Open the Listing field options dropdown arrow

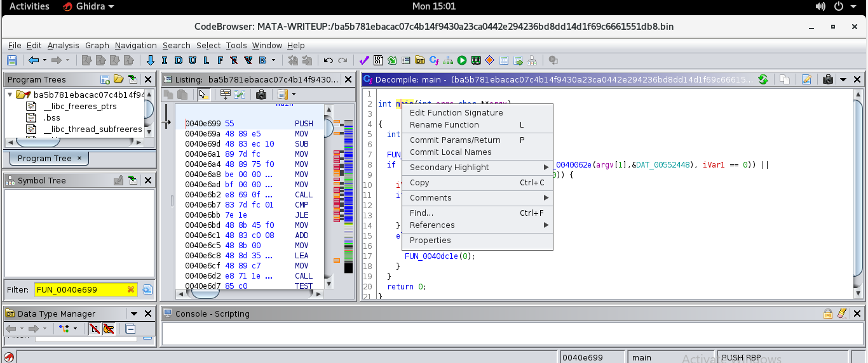pyautogui.click(x=294, y=95)
